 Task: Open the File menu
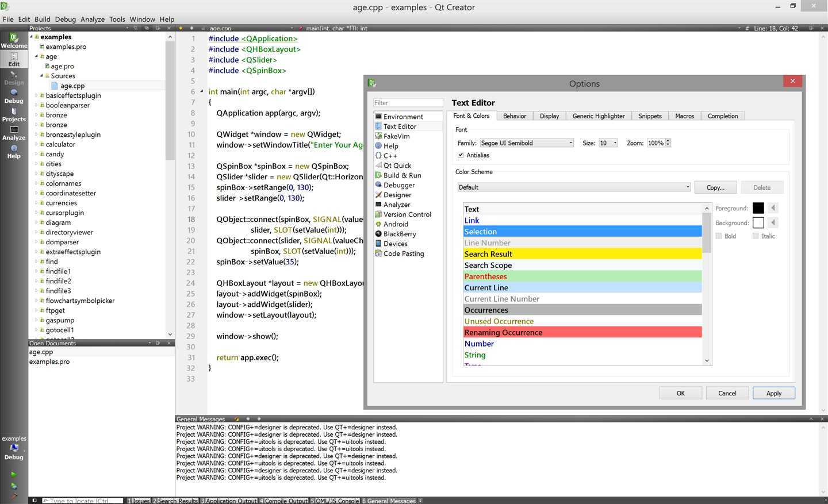(x=8, y=19)
